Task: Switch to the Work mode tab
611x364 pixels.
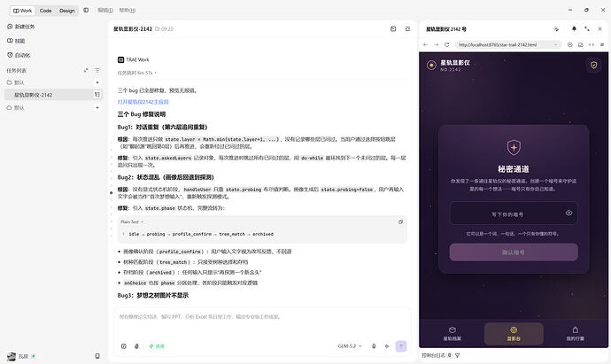Action: click(x=23, y=11)
